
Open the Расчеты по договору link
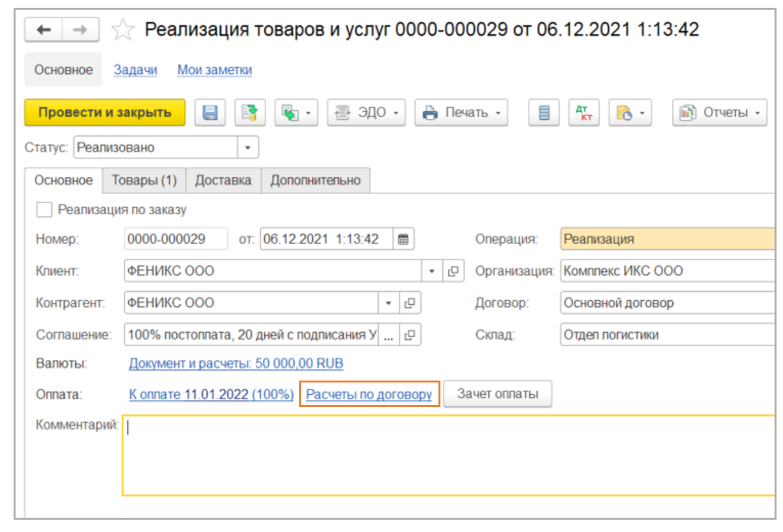point(369,394)
